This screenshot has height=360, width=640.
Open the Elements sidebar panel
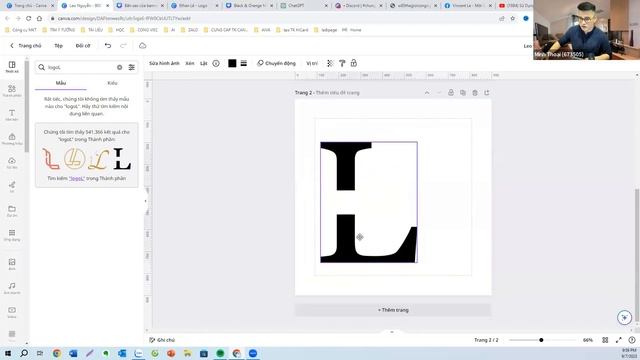(12, 91)
